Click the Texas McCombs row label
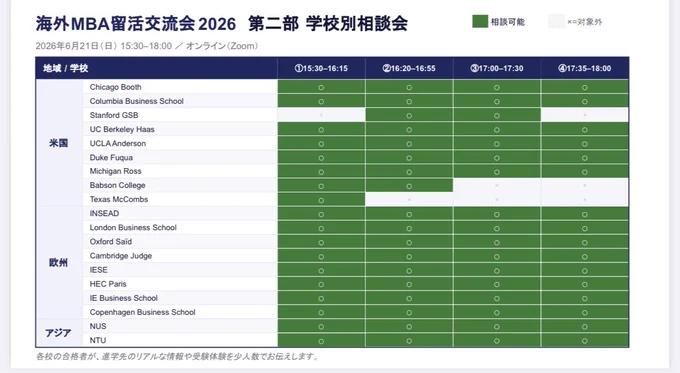This screenshot has height=373, width=680. [x=119, y=200]
